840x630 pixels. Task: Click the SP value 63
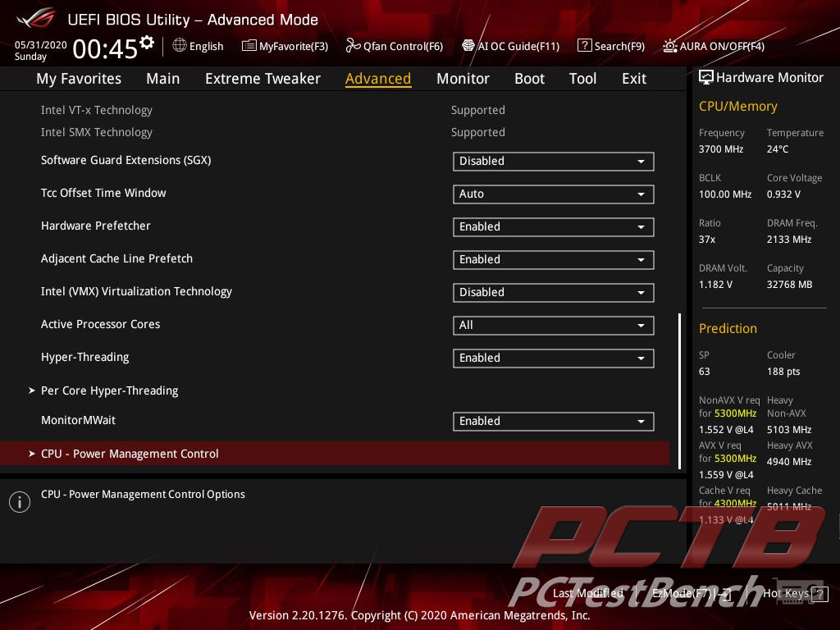[x=704, y=372]
